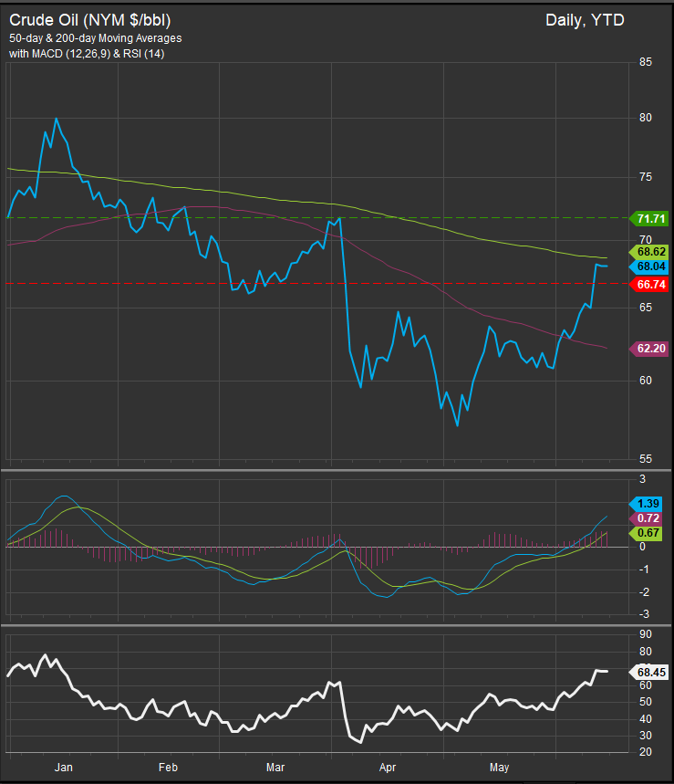Select the 50-day & 200-day Moving Averages text
Viewport: 674px width, 784px height.
(x=95, y=39)
